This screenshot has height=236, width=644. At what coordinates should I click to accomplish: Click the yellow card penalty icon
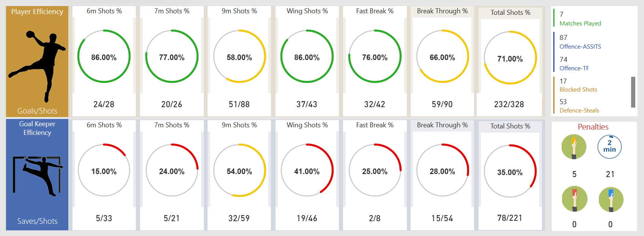click(574, 147)
